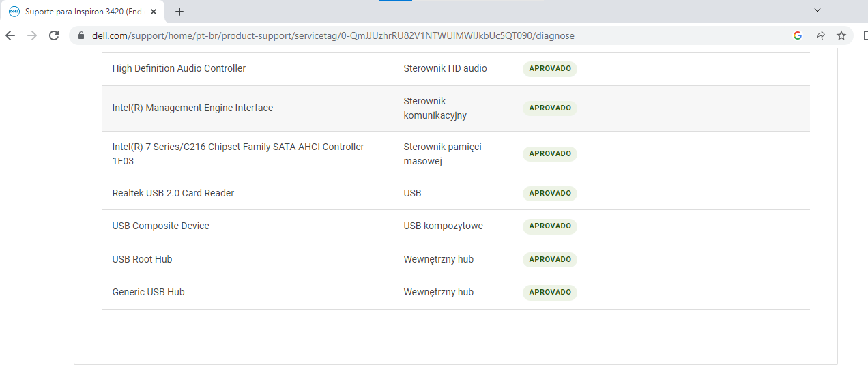Click the browser forward arrow
This screenshot has height=386, width=868.
[x=32, y=35]
